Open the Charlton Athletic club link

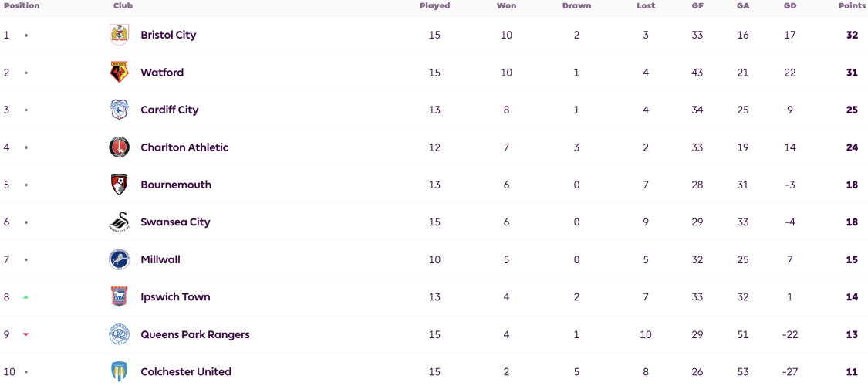pos(184,147)
